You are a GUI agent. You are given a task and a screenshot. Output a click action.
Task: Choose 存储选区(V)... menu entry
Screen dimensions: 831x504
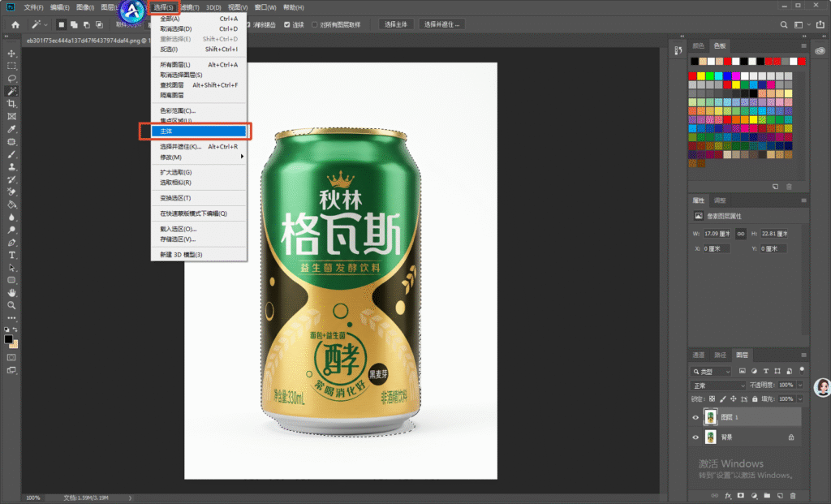coord(199,239)
